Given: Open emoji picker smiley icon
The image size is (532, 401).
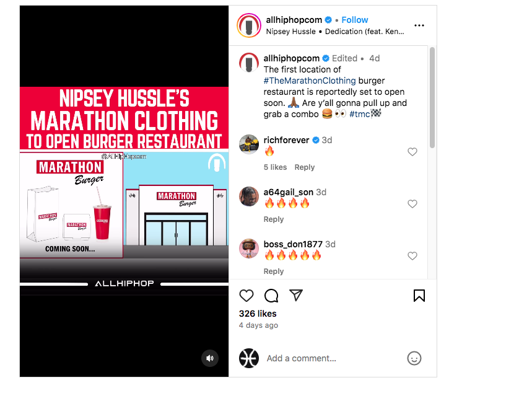Looking at the screenshot, I should (414, 358).
